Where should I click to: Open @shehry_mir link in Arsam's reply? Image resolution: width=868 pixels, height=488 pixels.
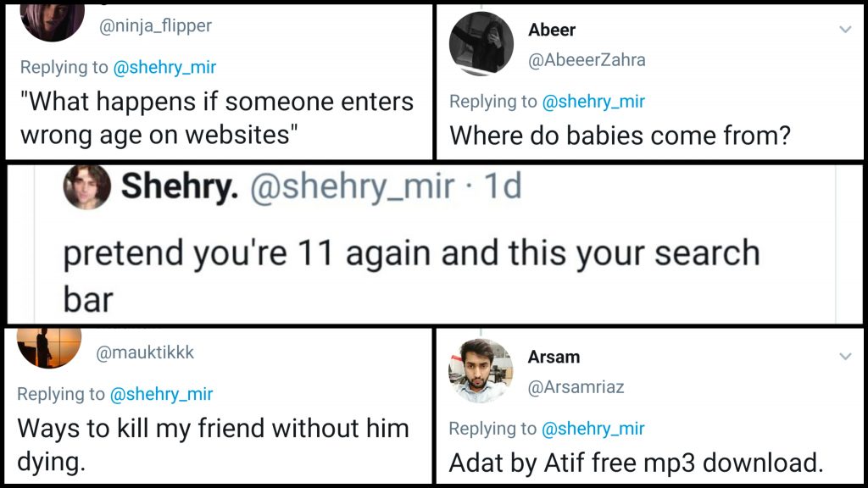(593, 429)
